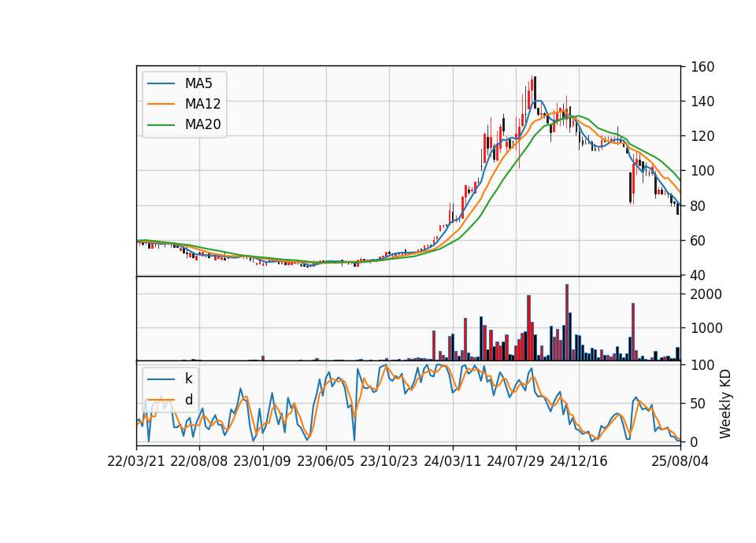Click the k legend label in KD panel
This screenshot has width=756, height=543.
pyautogui.click(x=188, y=379)
